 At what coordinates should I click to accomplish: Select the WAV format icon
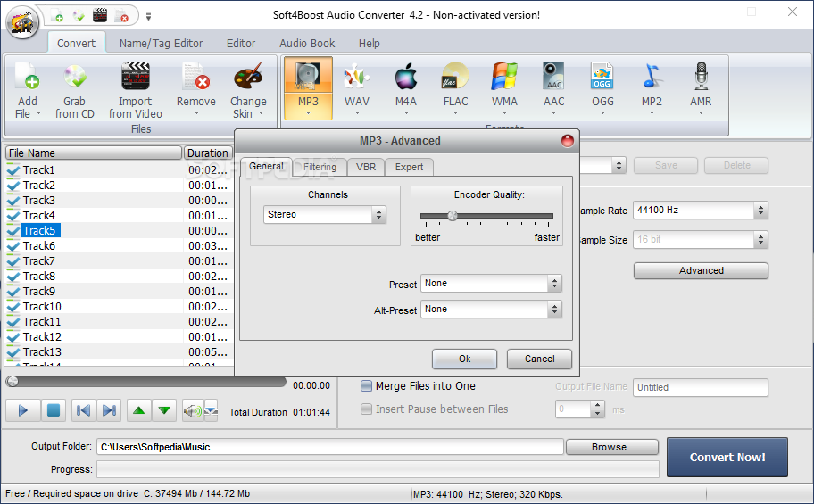coord(357,77)
